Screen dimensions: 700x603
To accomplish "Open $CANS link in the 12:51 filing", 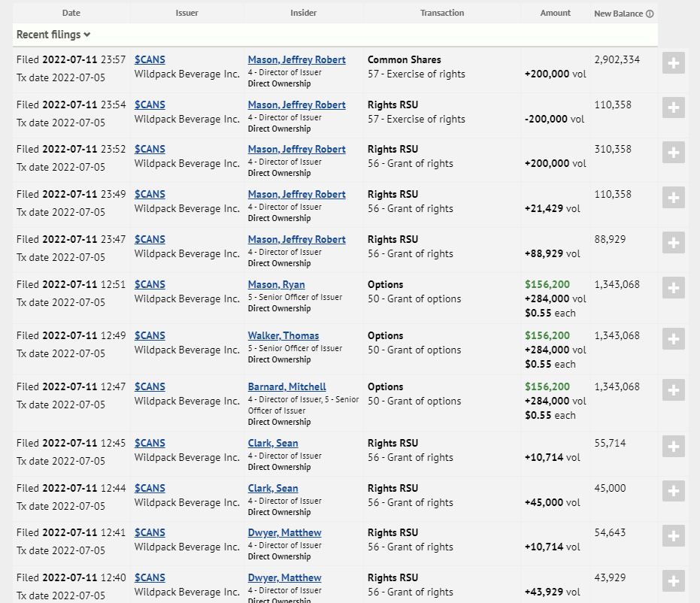I will (150, 284).
